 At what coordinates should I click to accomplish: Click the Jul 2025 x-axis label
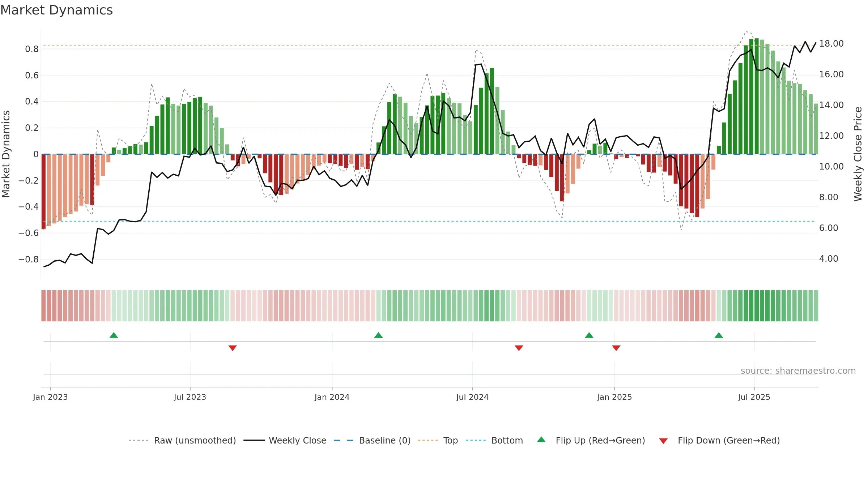(754, 397)
